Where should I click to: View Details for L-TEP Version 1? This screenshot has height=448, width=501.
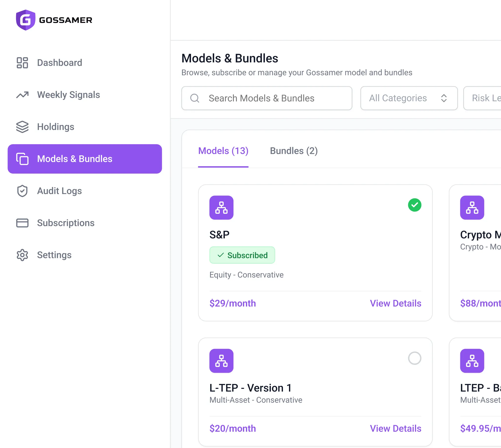(395, 428)
